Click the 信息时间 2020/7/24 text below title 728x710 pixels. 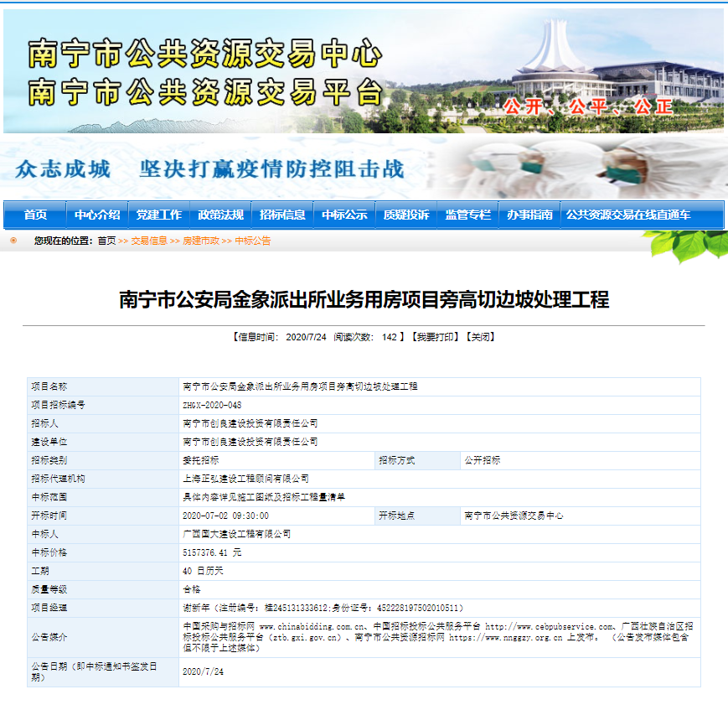282,337
